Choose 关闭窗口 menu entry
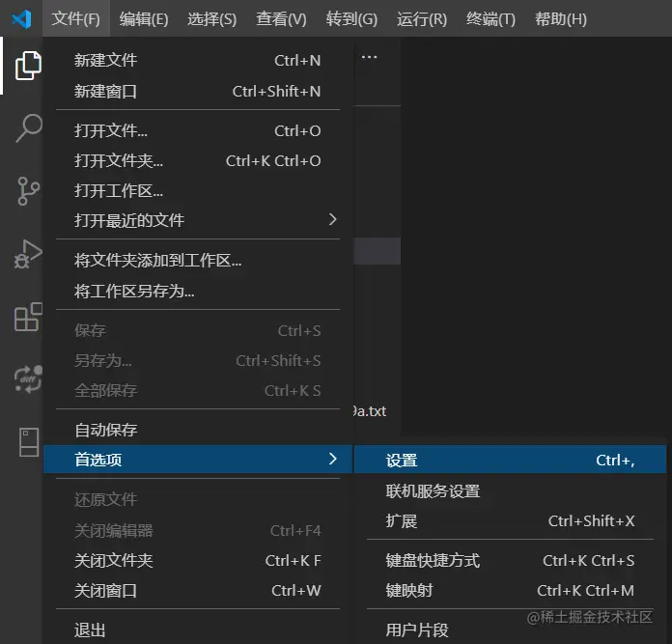The width and height of the screenshot is (672, 644). pyautogui.click(x=198, y=591)
